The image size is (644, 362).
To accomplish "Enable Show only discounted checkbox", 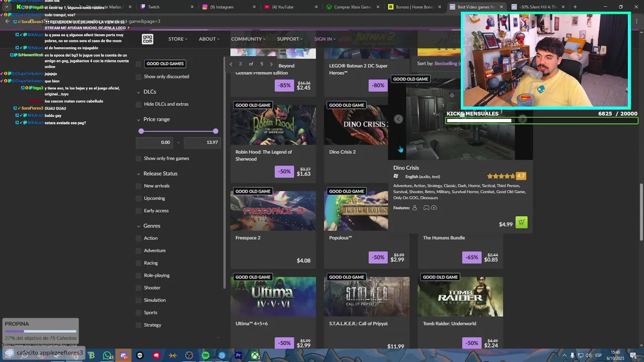I will click(139, 77).
